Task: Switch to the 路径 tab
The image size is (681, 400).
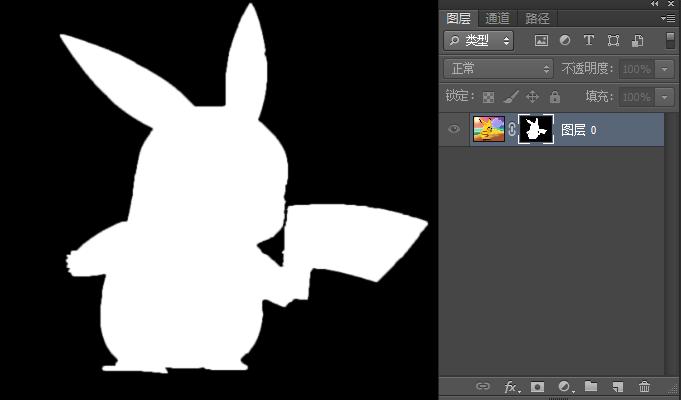Action: (x=537, y=18)
